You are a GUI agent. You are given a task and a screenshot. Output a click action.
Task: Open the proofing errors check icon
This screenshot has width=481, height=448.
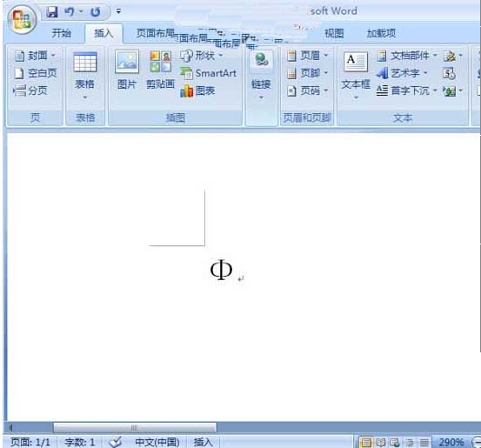pyautogui.click(x=116, y=442)
